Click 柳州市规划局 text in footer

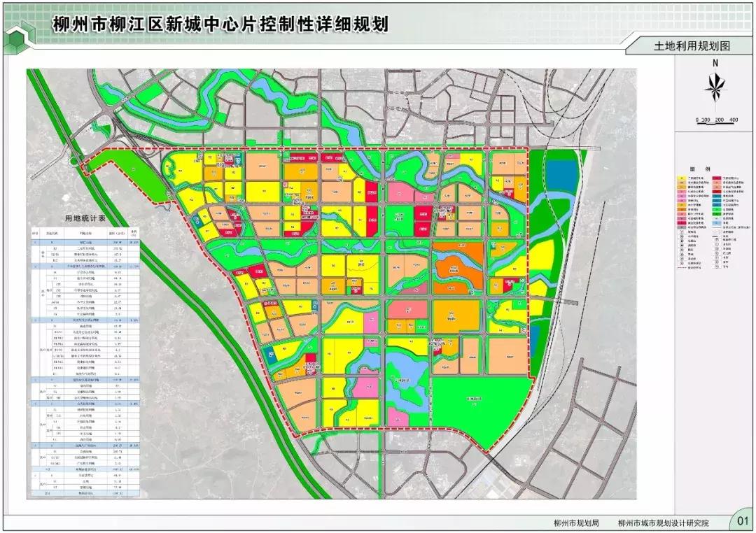pyautogui.click(x=576, y=522)
